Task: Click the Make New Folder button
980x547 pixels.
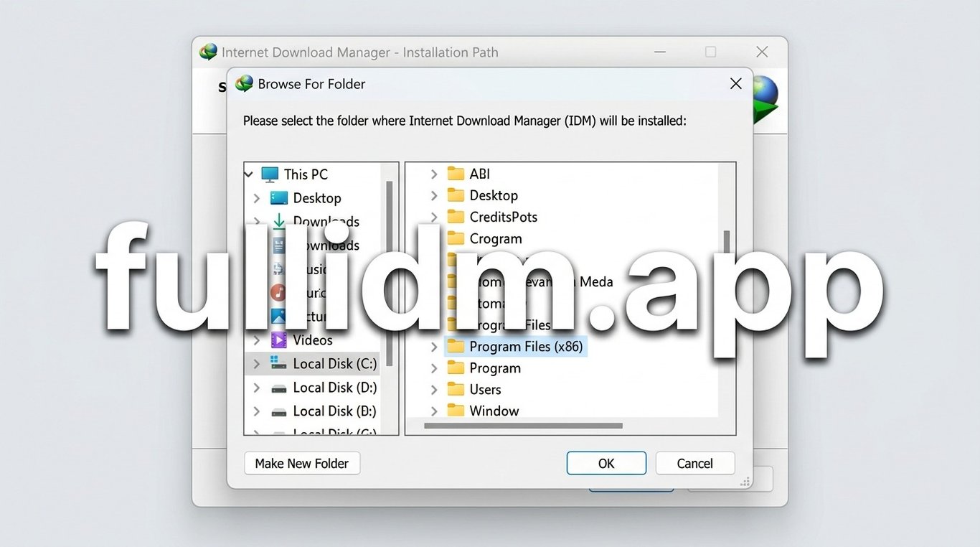Action: (302, 464)
